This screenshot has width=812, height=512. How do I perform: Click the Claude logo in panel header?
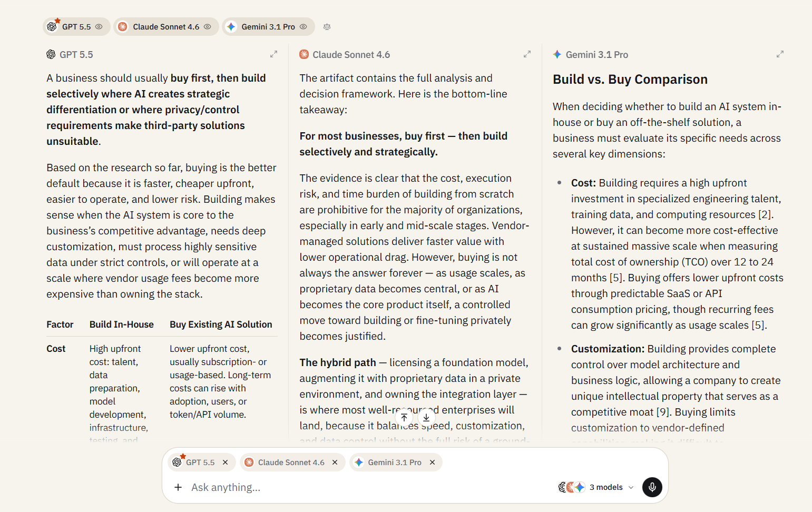pos(304,54)
